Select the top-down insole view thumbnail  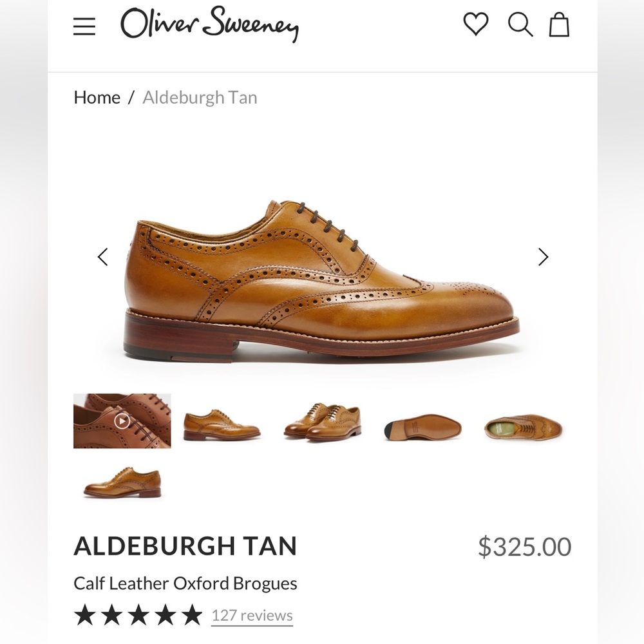523,421
